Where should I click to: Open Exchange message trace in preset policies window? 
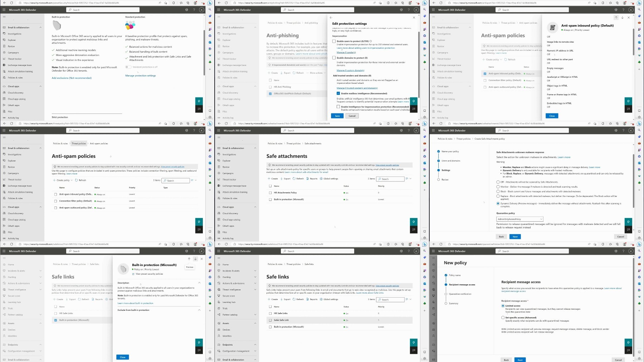tap(20, 65)
